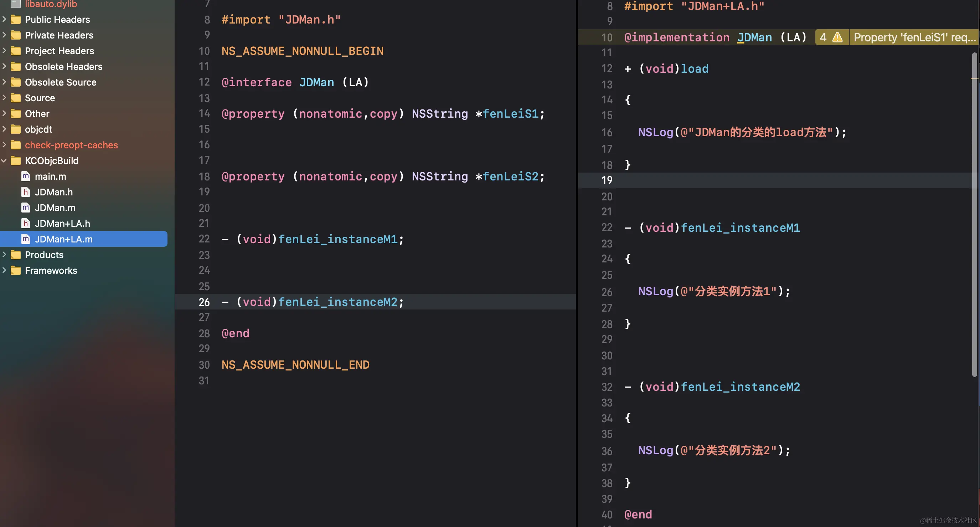
Task: Click @interface JDMan (LA) line
Action: click(295, 82)
